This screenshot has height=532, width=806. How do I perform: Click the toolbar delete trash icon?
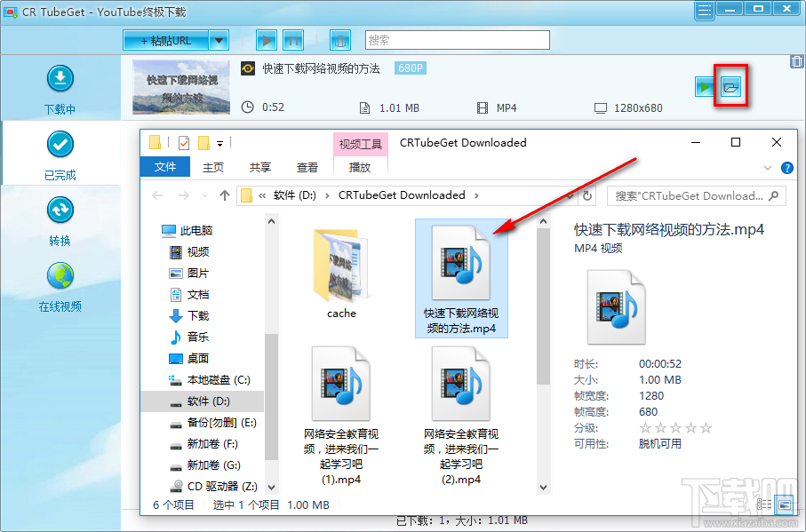coord(339,40)
